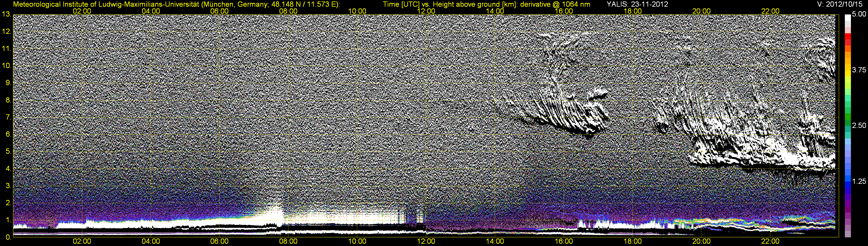Click the 20:00 label on the top time axis
This screenshot has width=868, height=246.
(x=702, y=11)
